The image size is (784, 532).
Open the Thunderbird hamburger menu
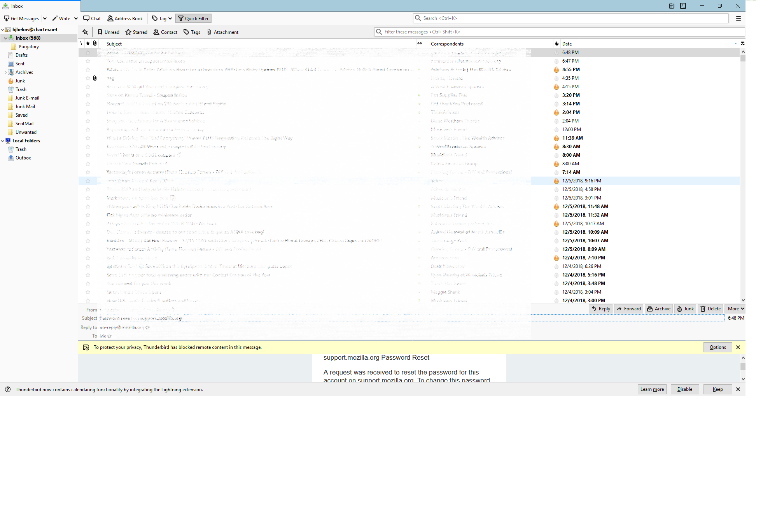tap(738, 18)
